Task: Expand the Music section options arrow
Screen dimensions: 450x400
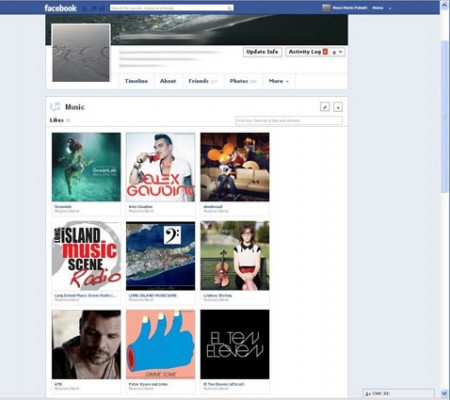Action: pos(338,107)
